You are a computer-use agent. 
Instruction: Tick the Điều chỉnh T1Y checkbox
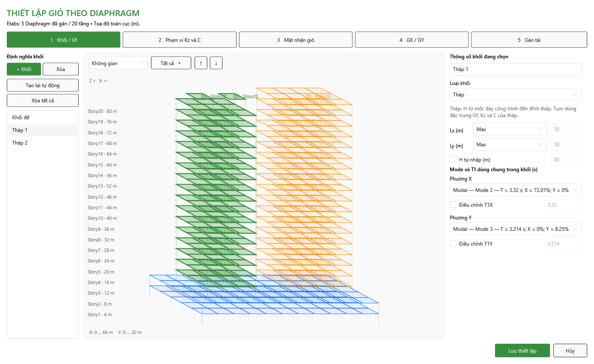453,244
